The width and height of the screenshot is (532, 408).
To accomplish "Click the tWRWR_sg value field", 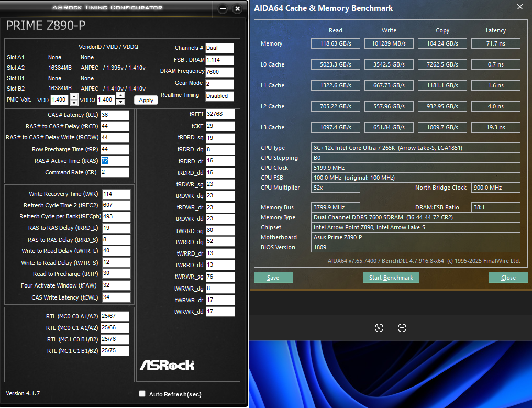I will pyautogui.click(x=220, y=277).
